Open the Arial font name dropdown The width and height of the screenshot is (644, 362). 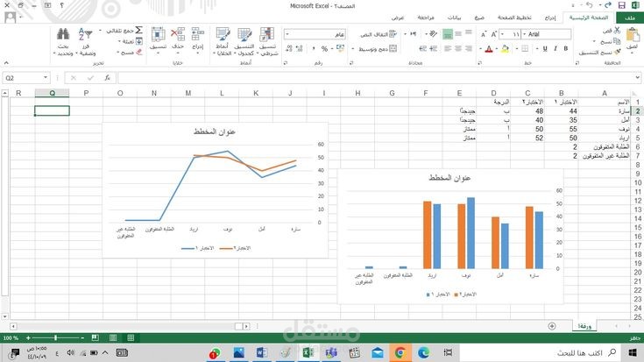[x=525, y=34]
